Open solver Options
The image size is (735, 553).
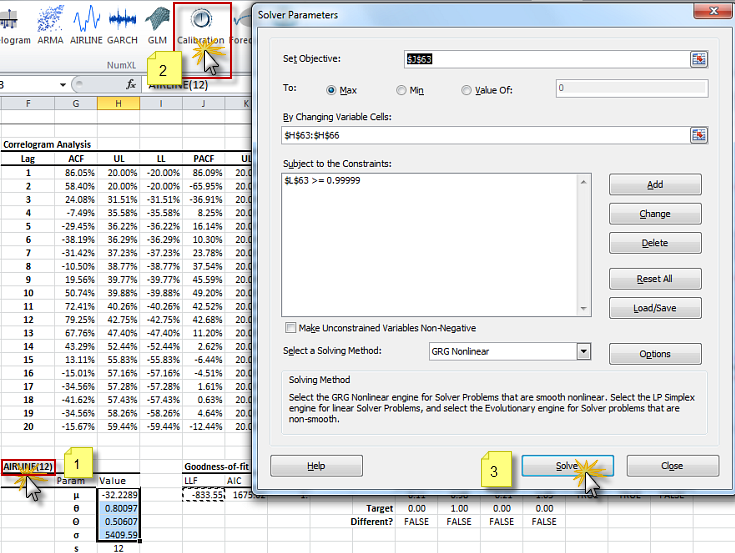tap(655, 354)
